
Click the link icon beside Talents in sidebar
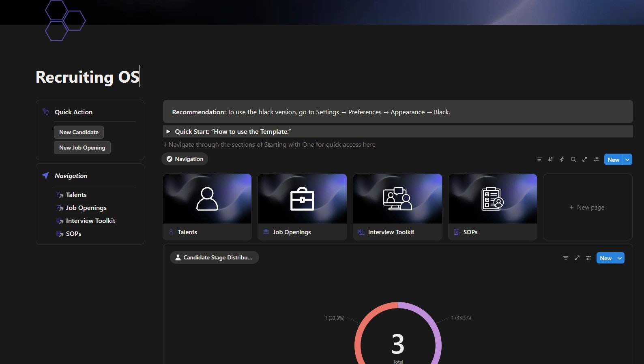[60, 195]
